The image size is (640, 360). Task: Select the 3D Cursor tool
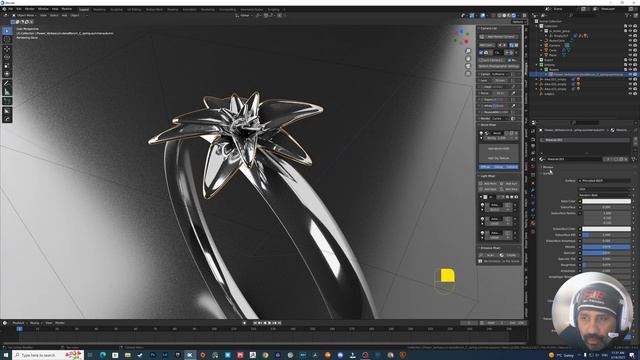tap(7, 40)
